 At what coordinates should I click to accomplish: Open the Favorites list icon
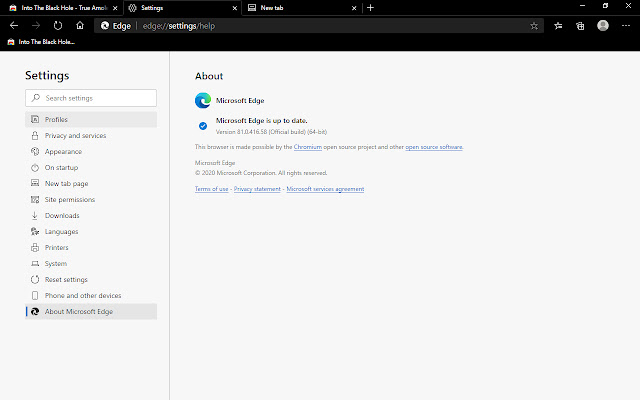(x=559, y=25)
